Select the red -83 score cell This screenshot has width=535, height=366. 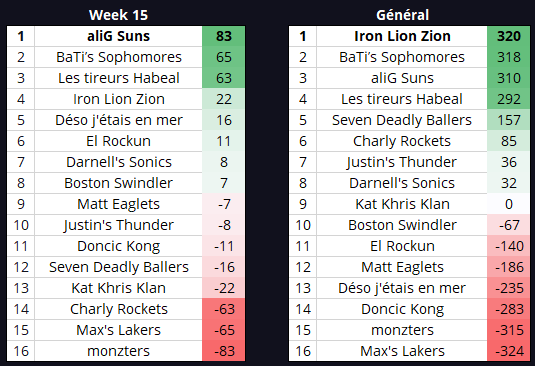(223, 351)
